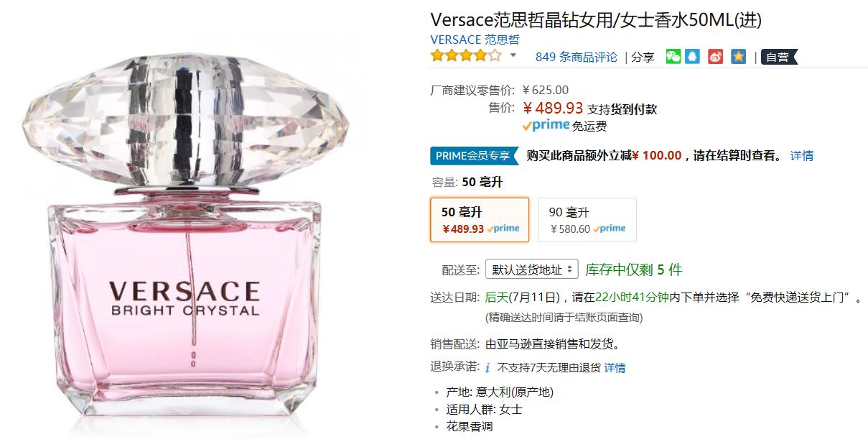Click the 自营 self-operated badge
The image size is (868, 442).
pyautogui.click(x=779, y=57)
